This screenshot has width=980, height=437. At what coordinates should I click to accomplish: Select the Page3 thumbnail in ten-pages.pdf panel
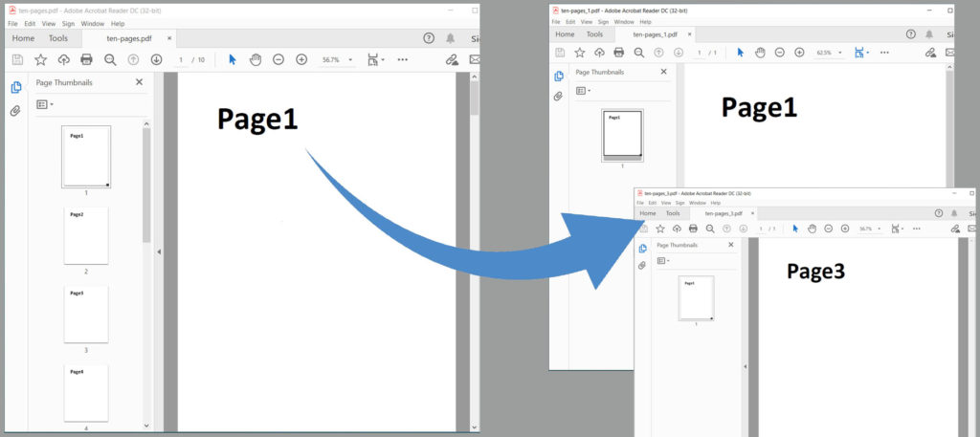85,314
